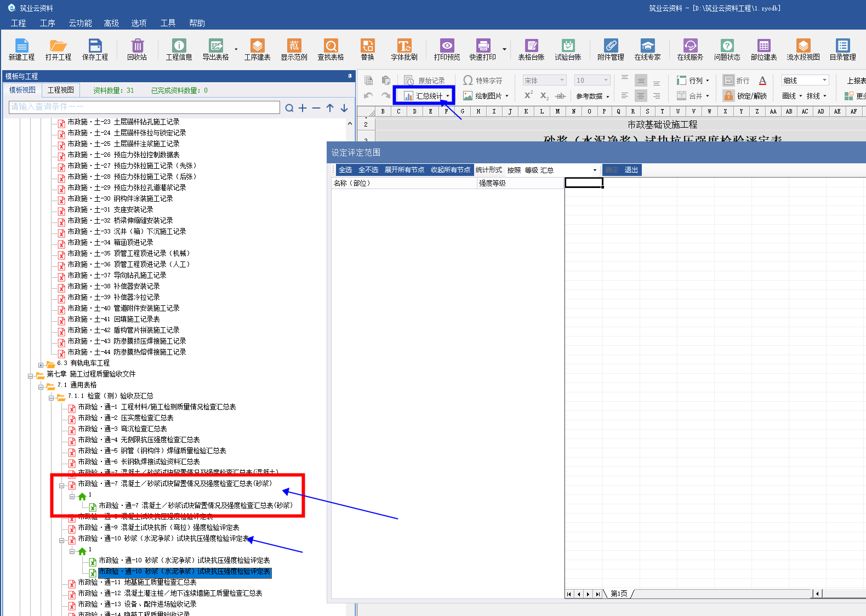Image resolution: width=866 pixels, height=616 pixels.
Task: Click the search magnifier in template panel
Action: click(x=289, y=108)
